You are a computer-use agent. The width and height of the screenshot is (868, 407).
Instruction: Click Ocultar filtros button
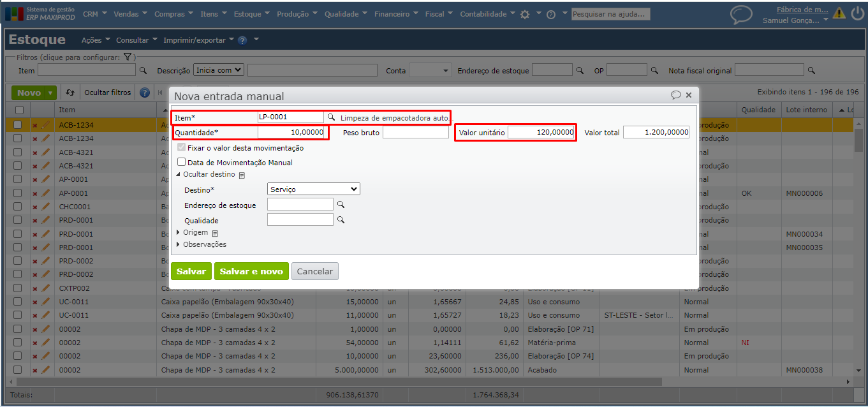[108, 93]
